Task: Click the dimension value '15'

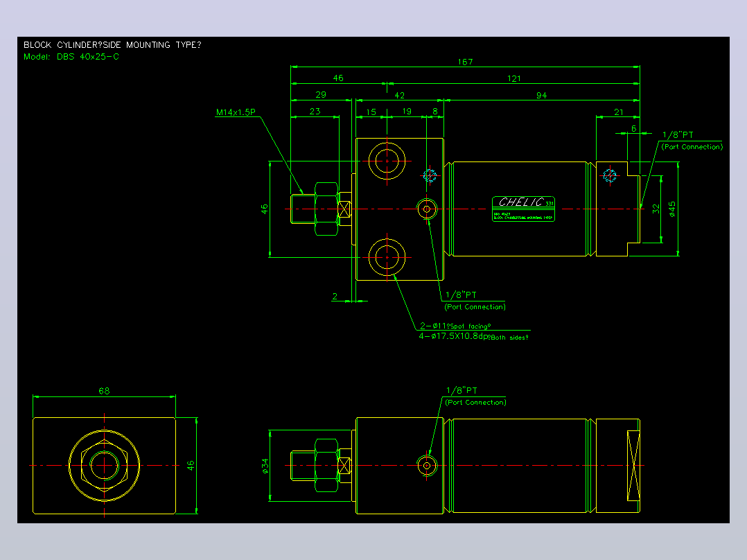Action: click(x=371, y=112)
